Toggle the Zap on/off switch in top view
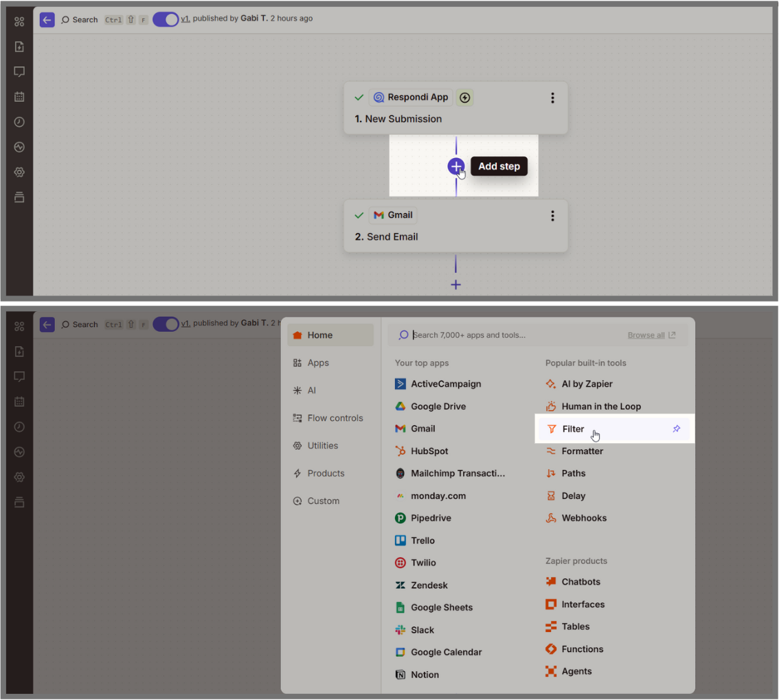This screenshot has height=700, width=779. pyautogui.click(x=166, y=19)
